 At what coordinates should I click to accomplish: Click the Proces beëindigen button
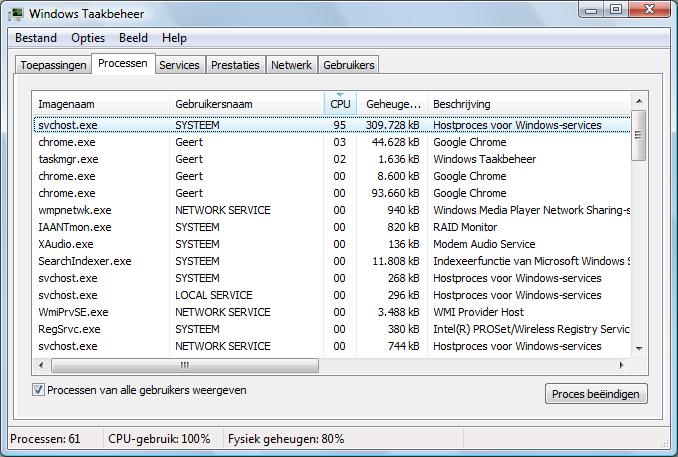click(x=596, y=394)
